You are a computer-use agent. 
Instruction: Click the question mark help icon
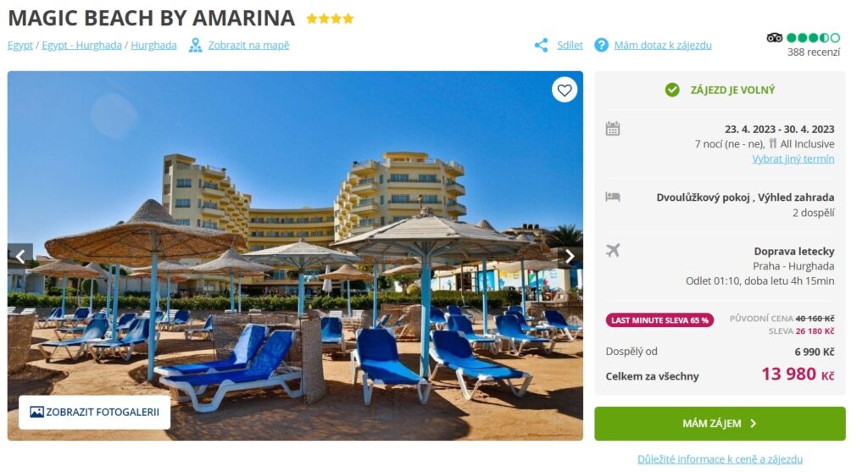[x=601, y=45]
